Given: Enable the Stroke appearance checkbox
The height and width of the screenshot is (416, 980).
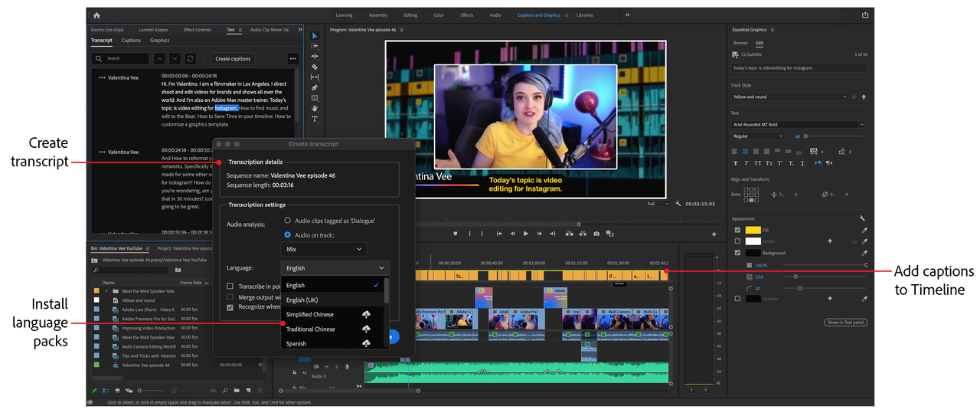Looking at the screenshot, I should (x=737, y=241).
